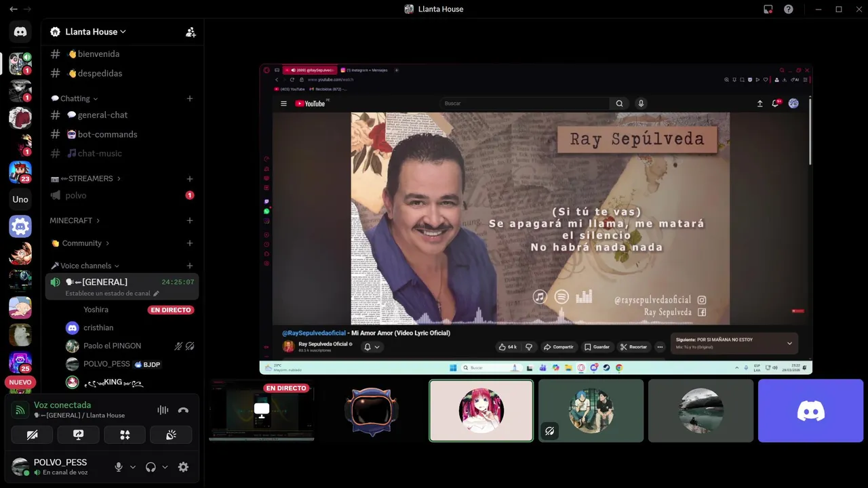The image size is (868, 488).
Task: Select the [GENERAL] voice channel
Action: (x=122, y=287)
